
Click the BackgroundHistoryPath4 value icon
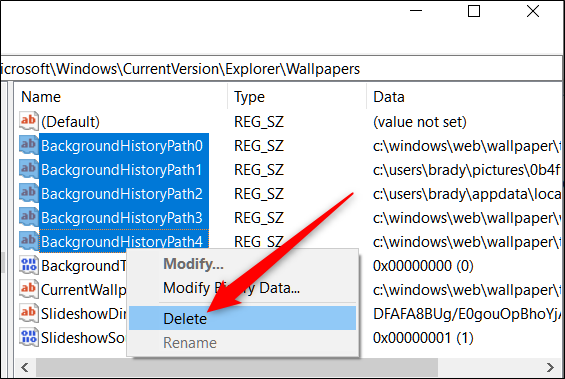(x=28, y=241)
